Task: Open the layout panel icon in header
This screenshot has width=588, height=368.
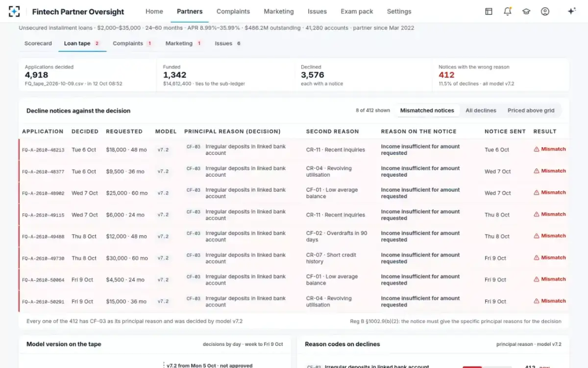Action: pyautogui.click(x=489, y=11)
